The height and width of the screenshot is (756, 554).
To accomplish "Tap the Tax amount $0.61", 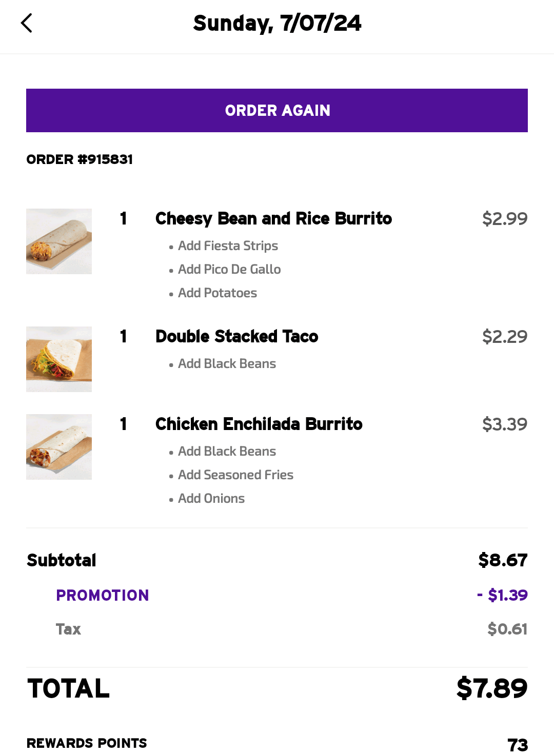I will (x=507, y=629).
